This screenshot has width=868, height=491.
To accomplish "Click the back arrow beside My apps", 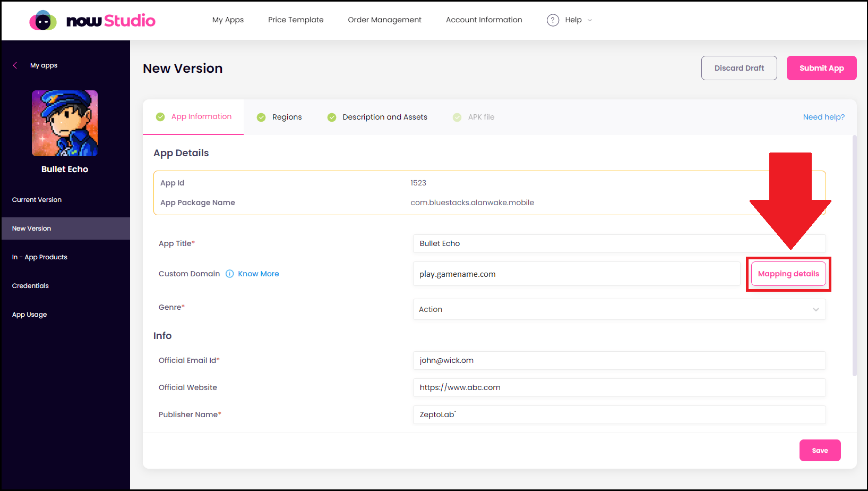I will (x=15, y=65).
